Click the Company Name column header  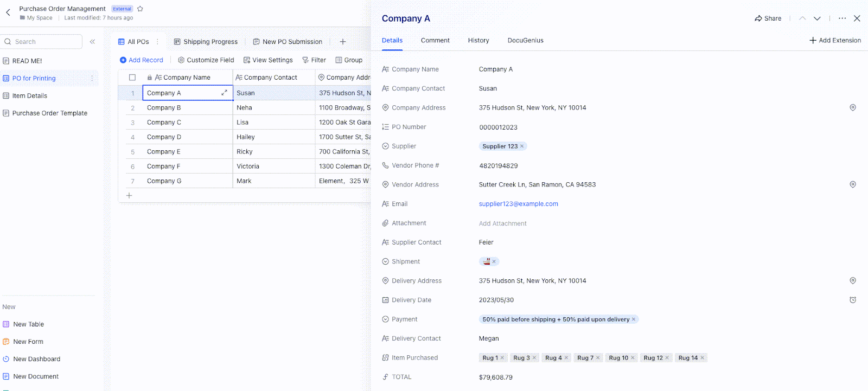click(187, 78)
